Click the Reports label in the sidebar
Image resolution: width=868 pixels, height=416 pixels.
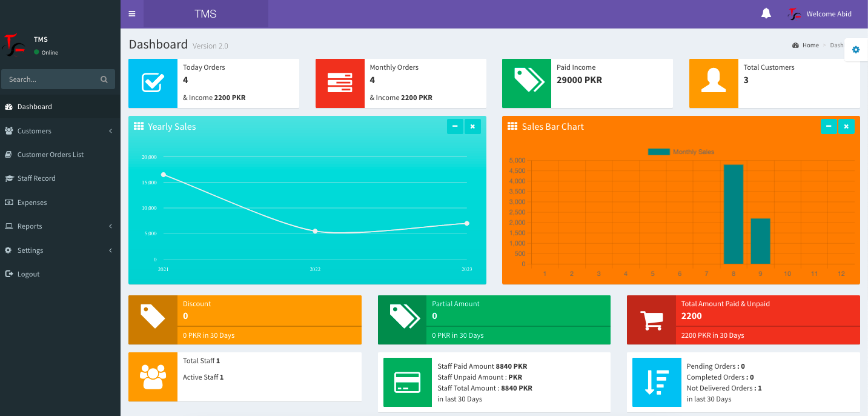30,226
